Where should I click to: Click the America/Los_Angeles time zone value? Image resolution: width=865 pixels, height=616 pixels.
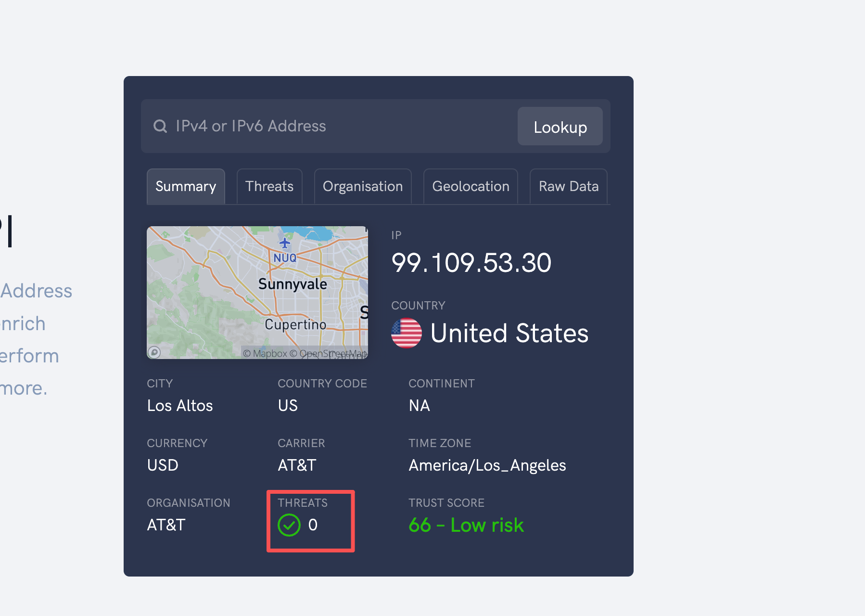487,465
